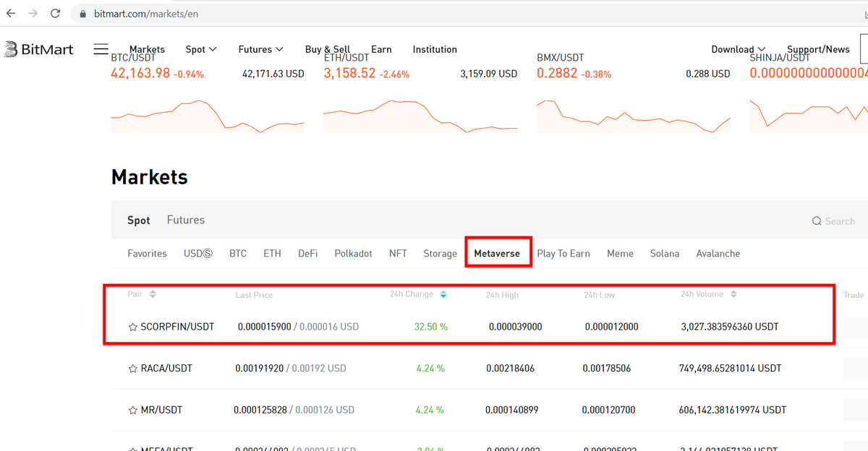868x451 pixels.
Task: Open BMX/USDT ticker chart card
Action: tap(634, 94)
